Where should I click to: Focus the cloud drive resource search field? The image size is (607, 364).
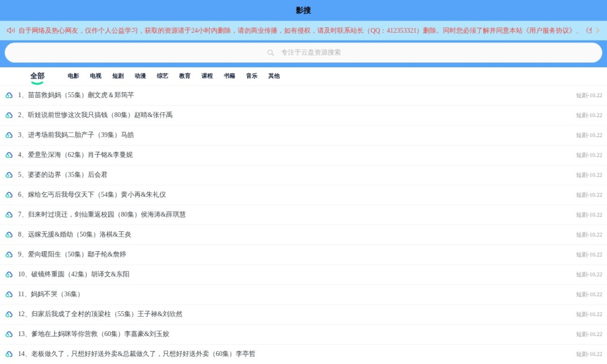point(303,53)
